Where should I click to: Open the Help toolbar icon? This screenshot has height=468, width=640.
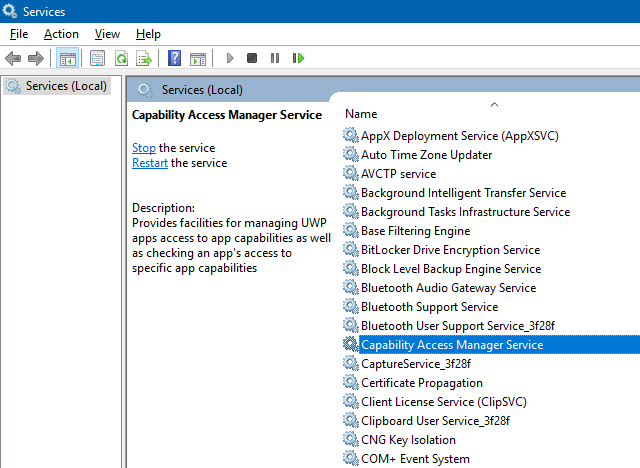pyautogui.click(x=174, y=58)
